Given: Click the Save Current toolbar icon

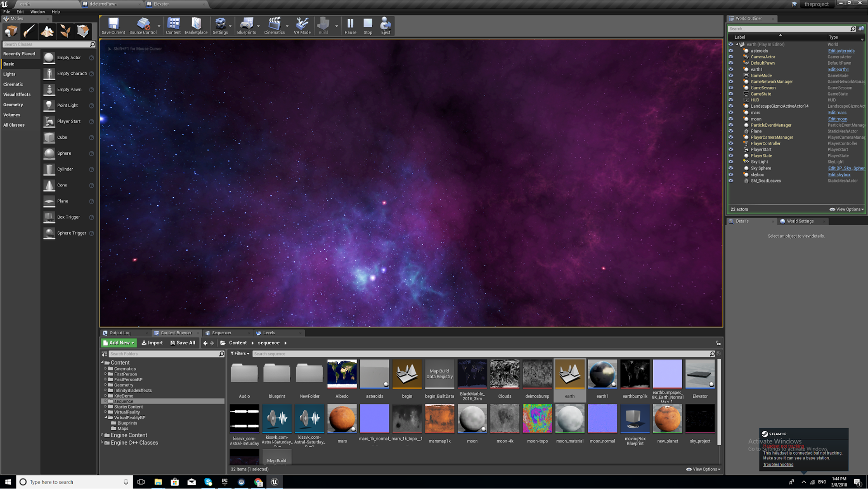Looking at the screenshot, I should [x=113, y=25].
